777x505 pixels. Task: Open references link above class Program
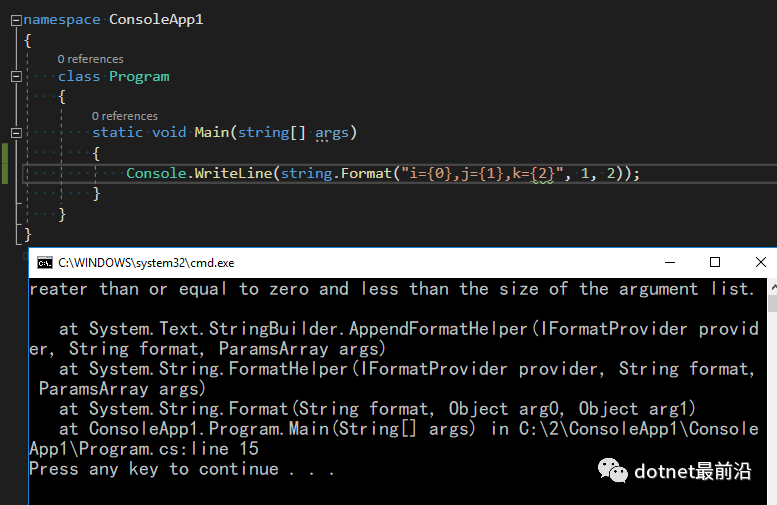[90, 60]
